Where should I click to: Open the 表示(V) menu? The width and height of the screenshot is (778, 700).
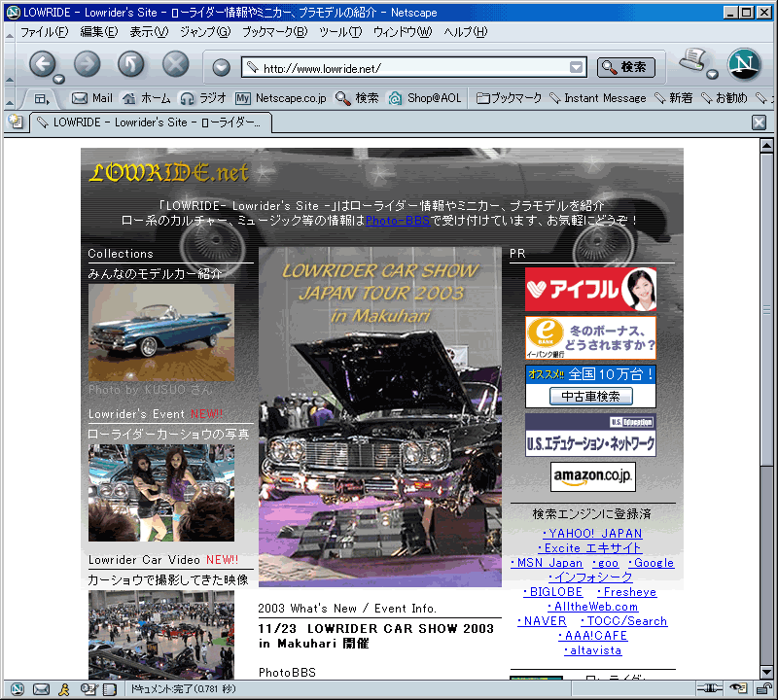149,32
